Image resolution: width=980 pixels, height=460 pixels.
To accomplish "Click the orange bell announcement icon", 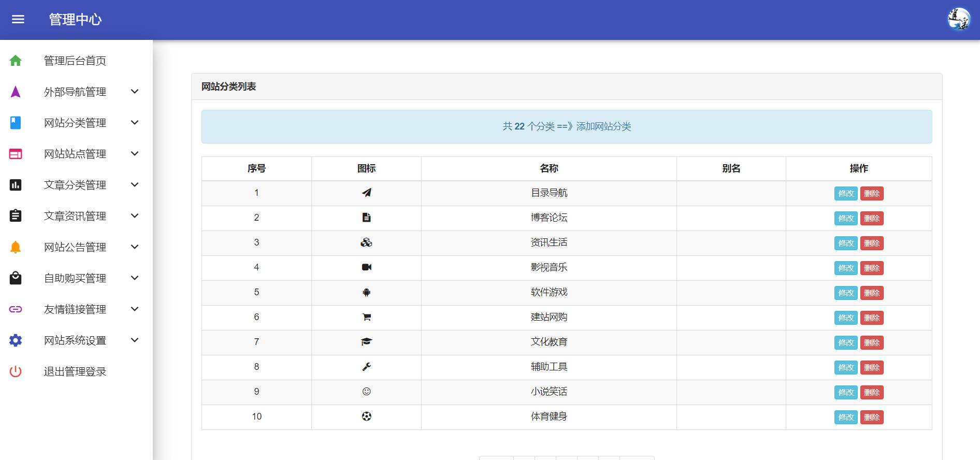I will [x=16, y=247].
